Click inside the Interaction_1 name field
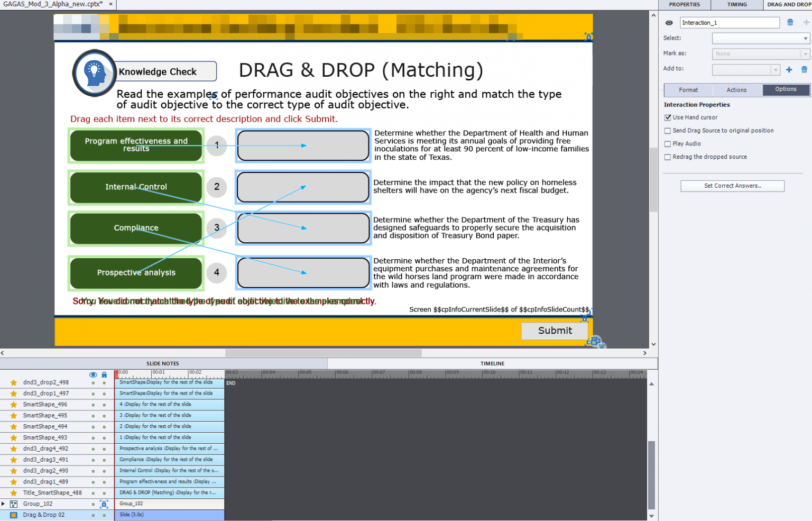The height and width of the screenshot is (521, 812). tap(730, 22)
